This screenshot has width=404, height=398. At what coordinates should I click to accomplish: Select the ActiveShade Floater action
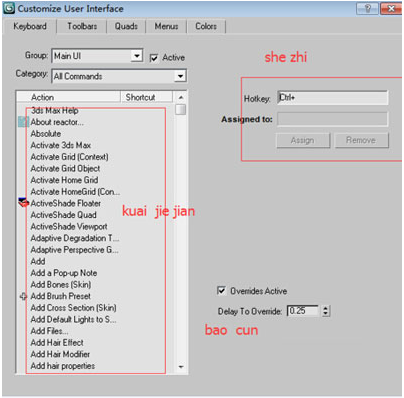(x=66, y=203)
